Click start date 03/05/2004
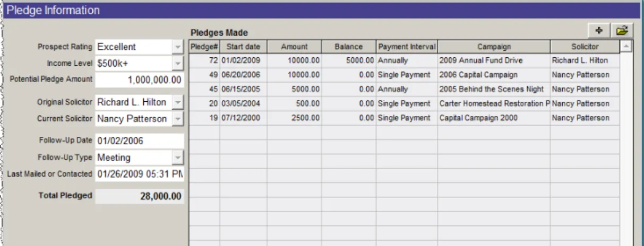This screenshot has height=246, width=644. pos(243,103)
